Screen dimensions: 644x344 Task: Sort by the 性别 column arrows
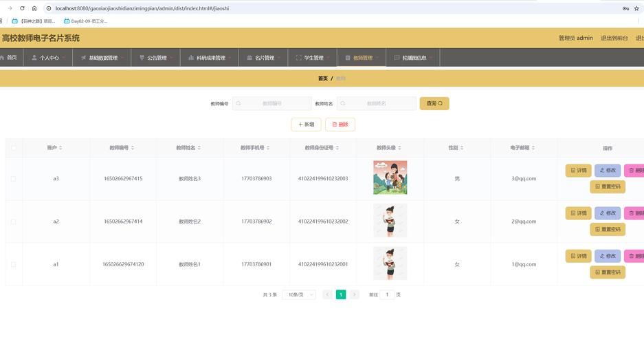pyautogui.click(x=462, y=147)
